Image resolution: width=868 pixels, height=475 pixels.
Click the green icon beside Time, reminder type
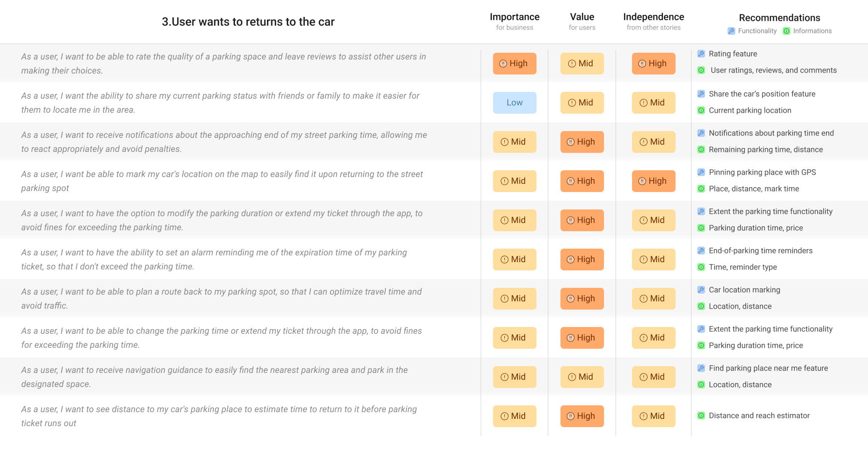tap(701, 267)
